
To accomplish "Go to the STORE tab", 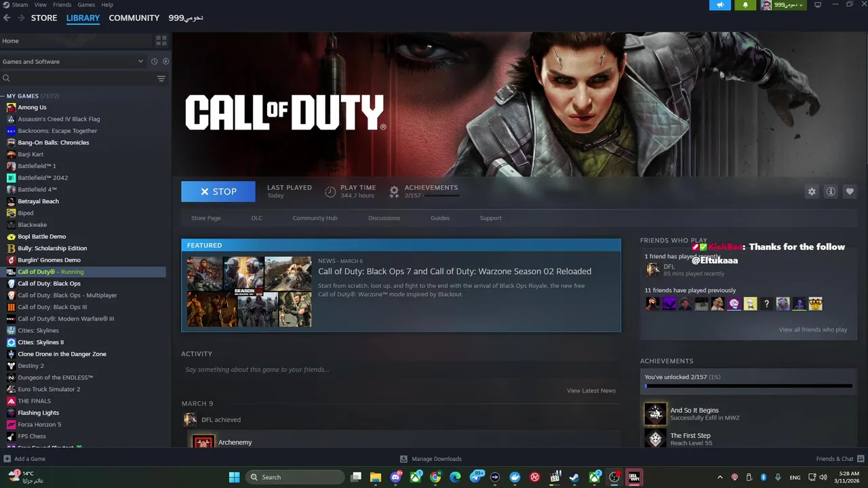I will (x=44, y=18).
